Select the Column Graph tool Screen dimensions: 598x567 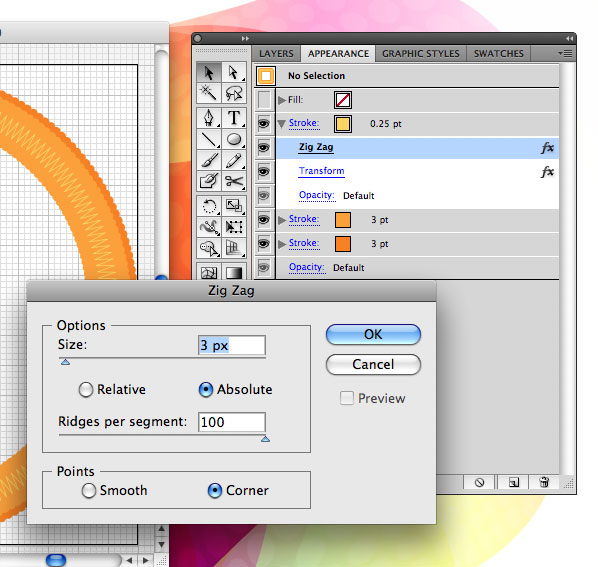pyautogui.click(x=233, y=249)
